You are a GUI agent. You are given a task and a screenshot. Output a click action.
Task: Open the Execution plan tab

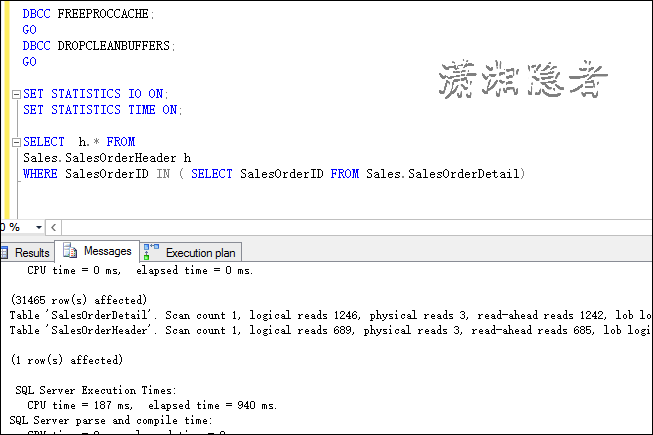coord(200,253)
